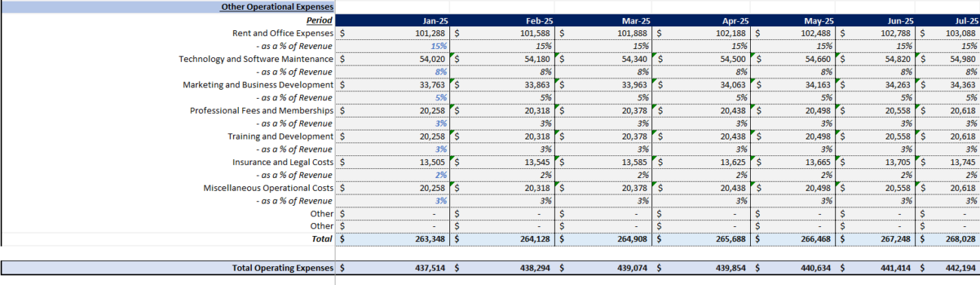980x285 pixels.
Task: Click the Rent and Office Expenses label
Action: point(283,33)
